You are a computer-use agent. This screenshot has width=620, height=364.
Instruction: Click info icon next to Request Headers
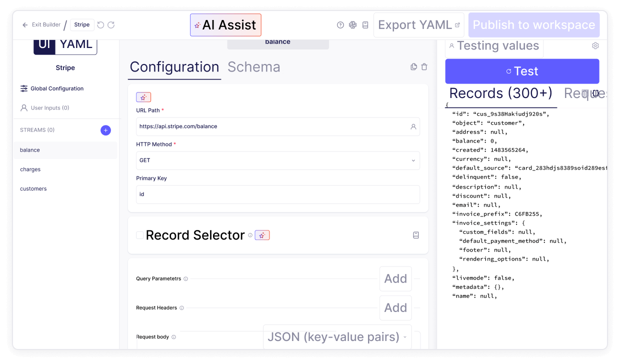[x=181, y=308]
